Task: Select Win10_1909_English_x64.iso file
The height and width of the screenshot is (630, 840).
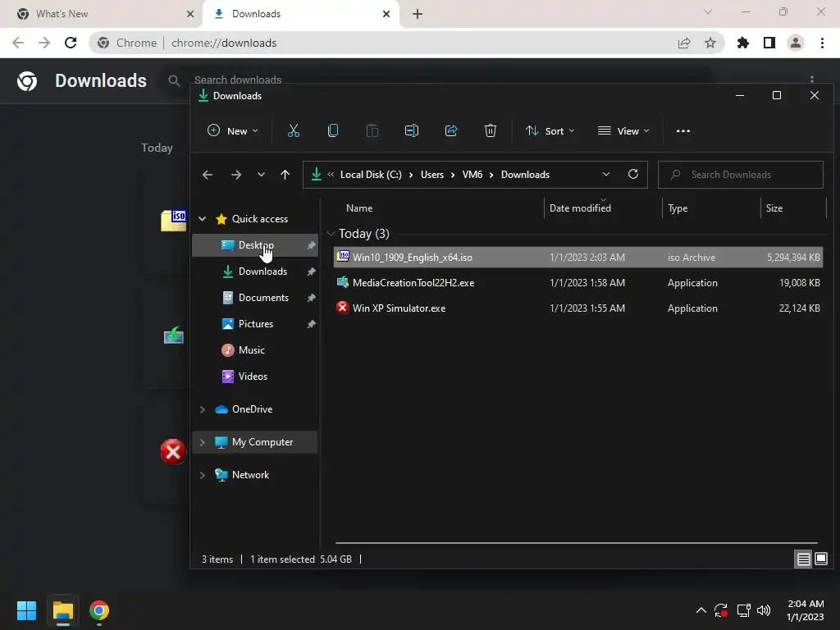Action: pyautogui.click(x=578, y=258)
